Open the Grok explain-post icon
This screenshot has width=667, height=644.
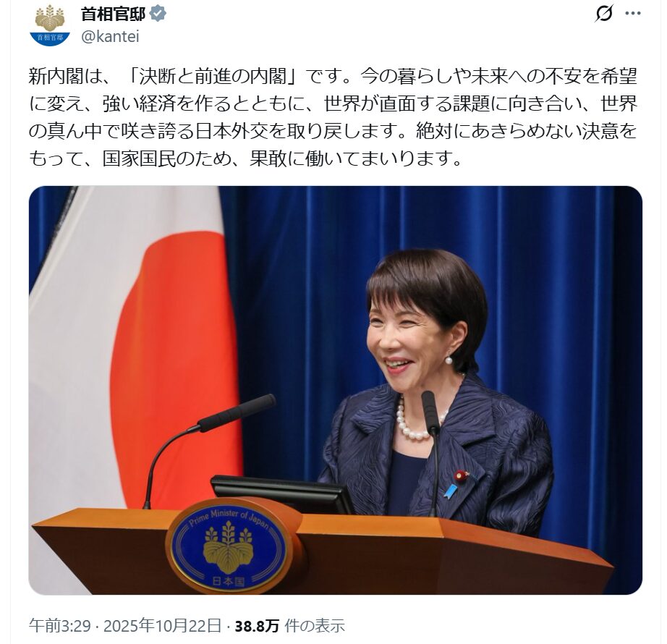tap(604, 14)
